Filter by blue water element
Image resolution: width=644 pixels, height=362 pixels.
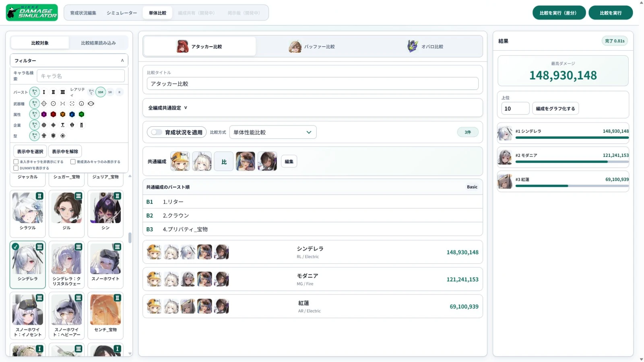(72, 115)
